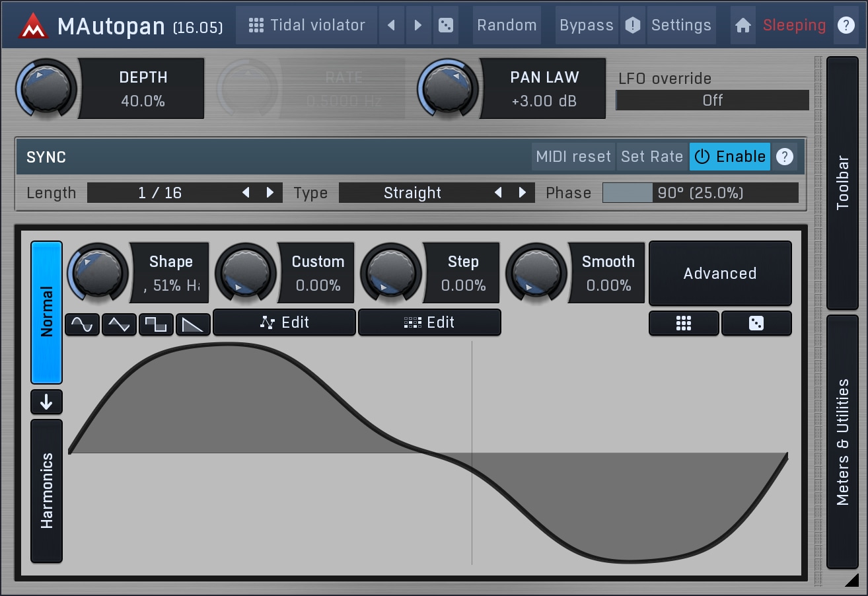The height and width of the screenshot is (596, 868).
Task: Open the presets grid icon next to Tidal violator
Action: 256,25
